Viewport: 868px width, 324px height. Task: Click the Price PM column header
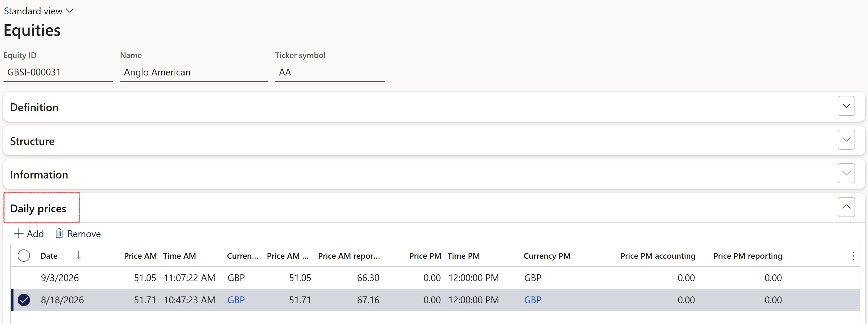(x=425, y=256)
